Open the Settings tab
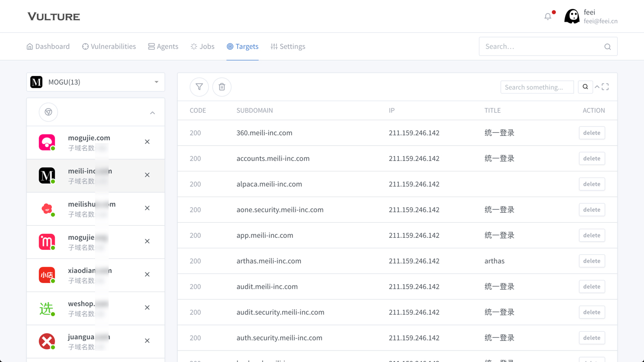 pyautogui.click(x=288, y=46)
